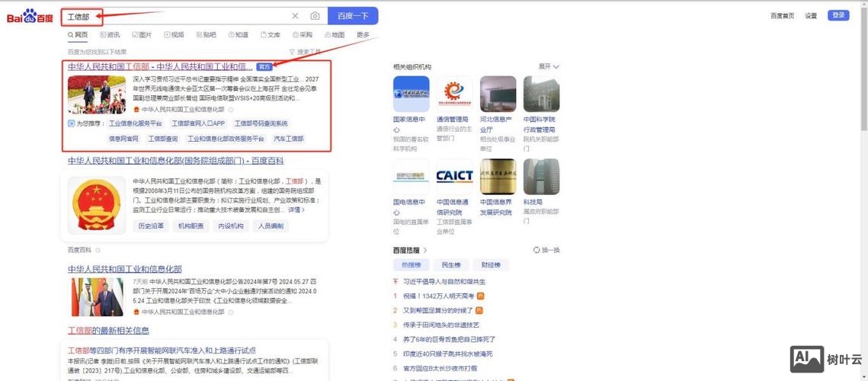The image size is (868, 381).
Task: Click the 官方 badge
Action: [264, 66]
